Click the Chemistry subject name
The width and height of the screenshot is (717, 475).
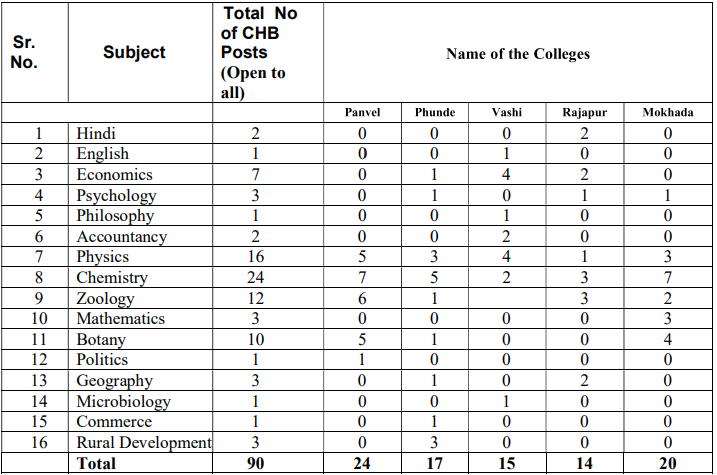(x=112, y=278)
